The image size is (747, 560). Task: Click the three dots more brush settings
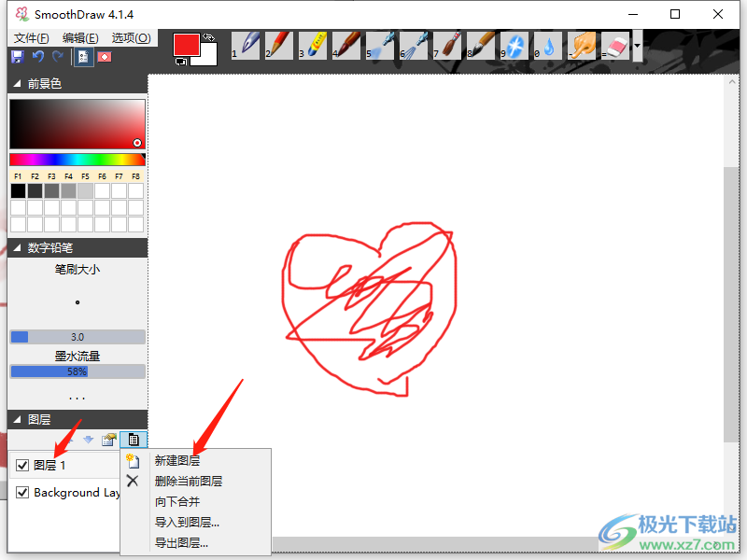tap(78, 399)
